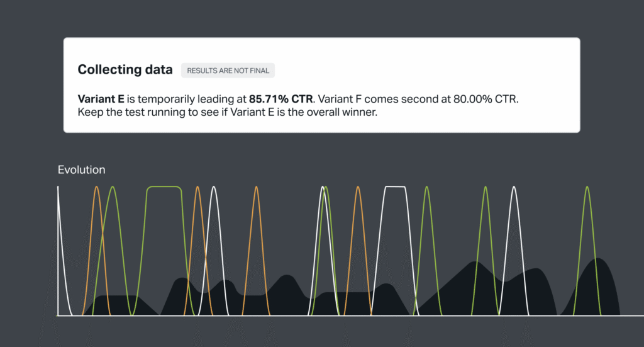Select the wide green plateau on the chart
Image resolution: width=644 pixels, height=347 pixels.
click(164, 186)
